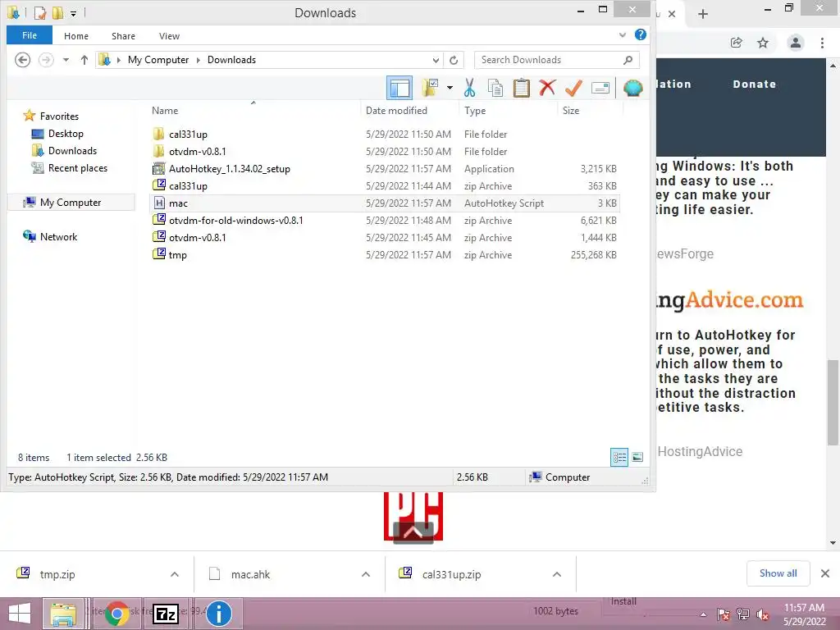This screenshot has height=630, width=840.
Task: Click the shell globe icon in toolbar
Action: 632,88
